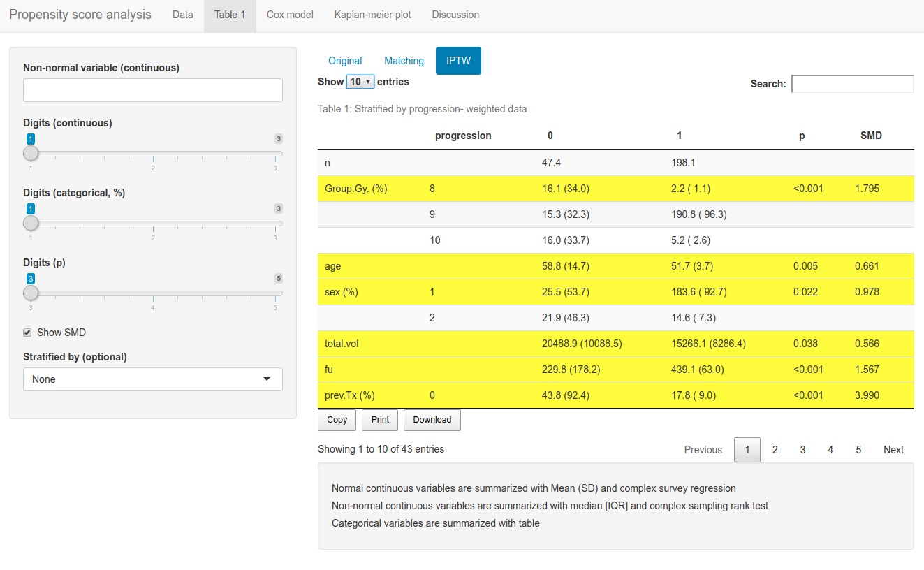Toggle the Show SMD checkbox
The width and height of the screenshot is (924, 570).
pyautogui.click(x=28, y=332)
